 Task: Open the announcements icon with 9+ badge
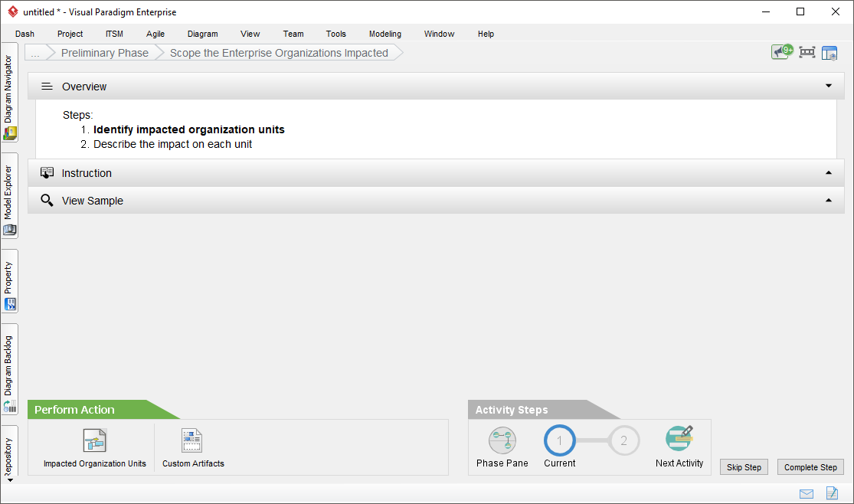coord(780,51)
